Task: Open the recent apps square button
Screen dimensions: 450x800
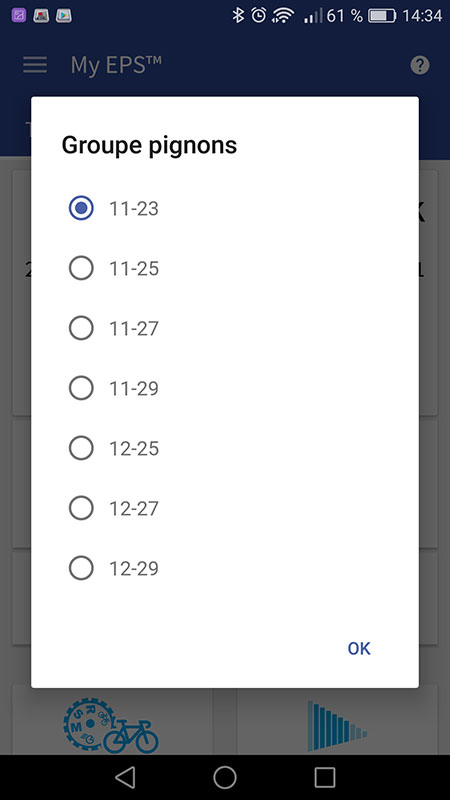Action: point(324,777)
